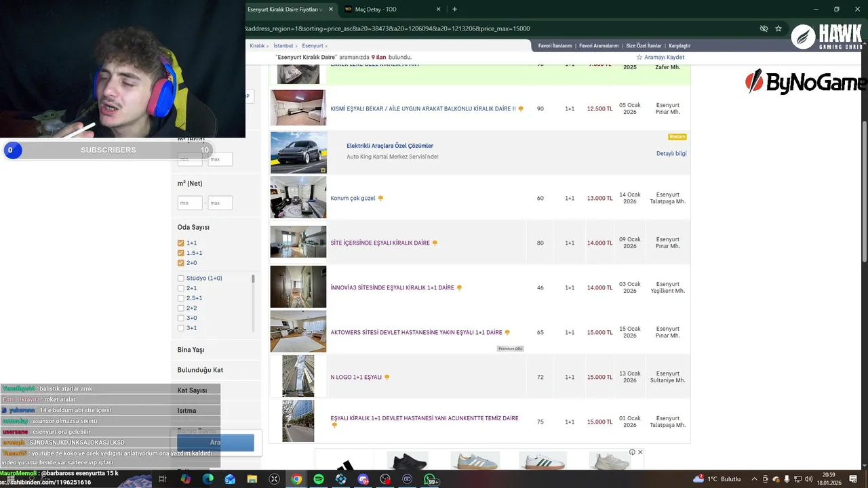This screenshot has width=868, height=488.
Task: Open the Mail app in taskbar
Action: point(230,479)
